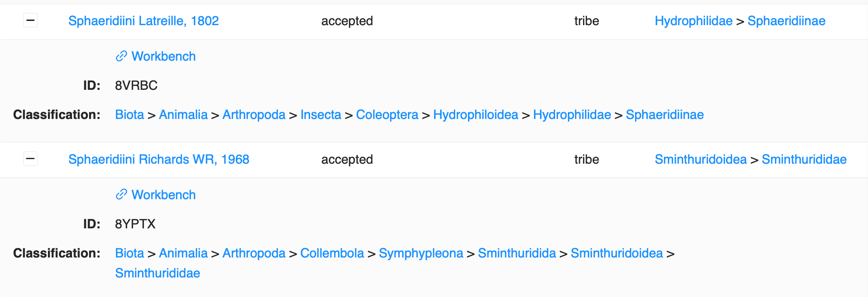Open Sminthuridoidea in the second header row
This screenshot has width=868, height=297.
click(701, 159)
